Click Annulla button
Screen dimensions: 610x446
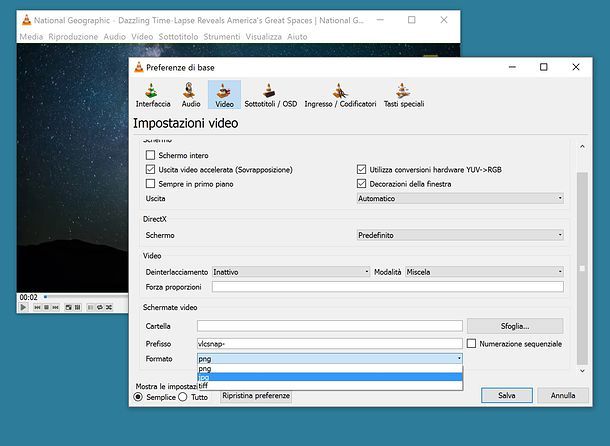coord(563,395)
